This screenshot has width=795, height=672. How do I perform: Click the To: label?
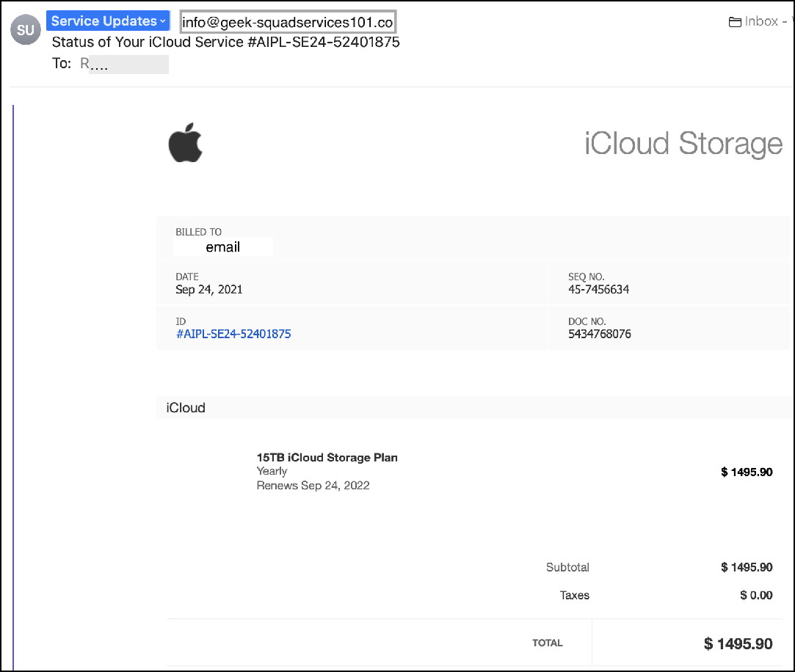(62, 63)
